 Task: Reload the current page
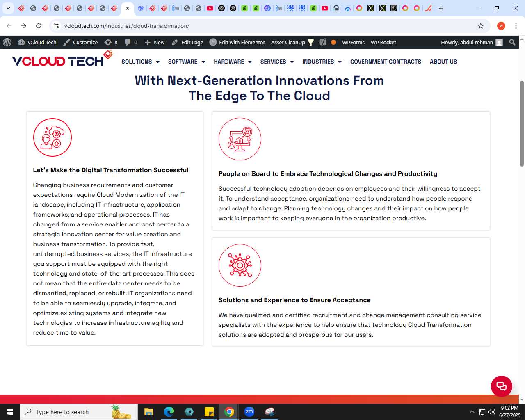point(39,26)
